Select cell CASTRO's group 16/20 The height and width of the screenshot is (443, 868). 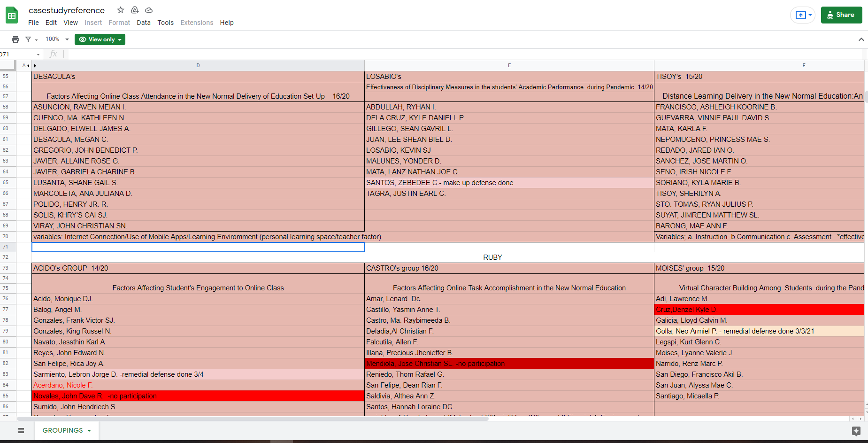509,268
